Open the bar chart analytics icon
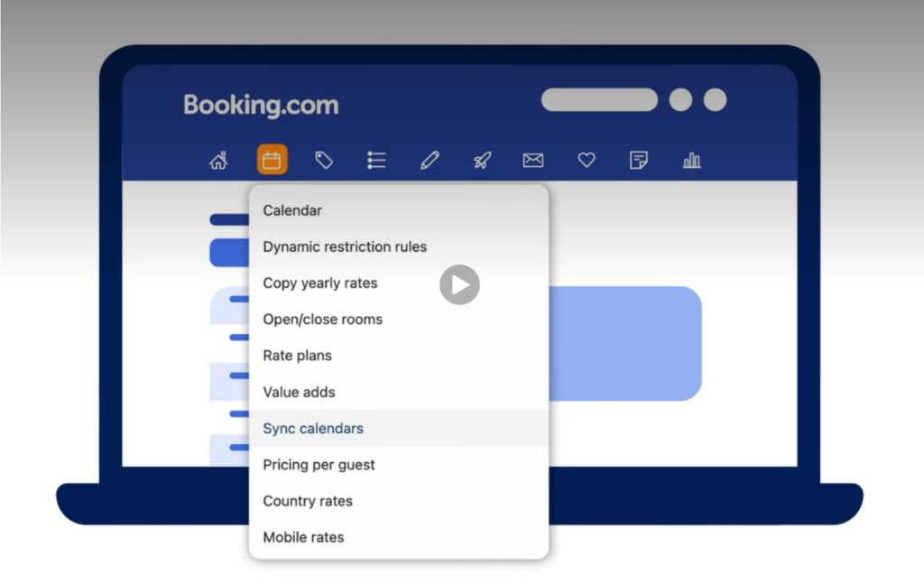The height and width of the screenshot is (584, 924). [691, 160]
